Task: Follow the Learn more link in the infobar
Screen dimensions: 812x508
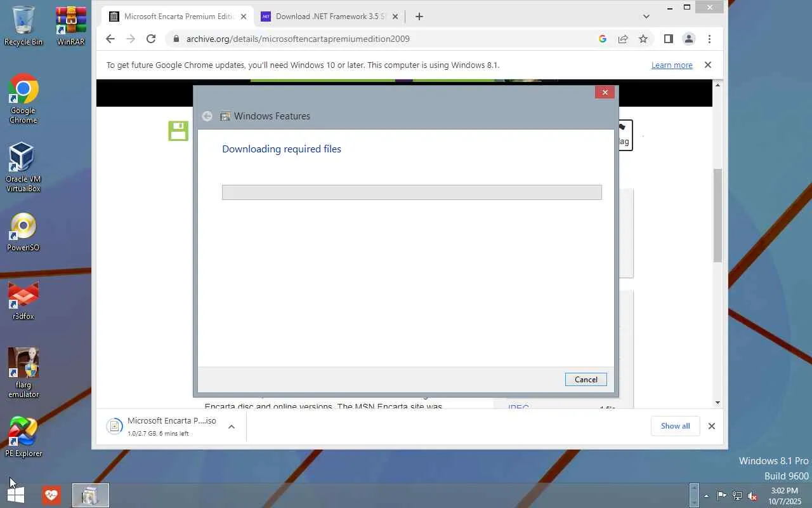Action: pyautogui.click(x=672, y=65)
